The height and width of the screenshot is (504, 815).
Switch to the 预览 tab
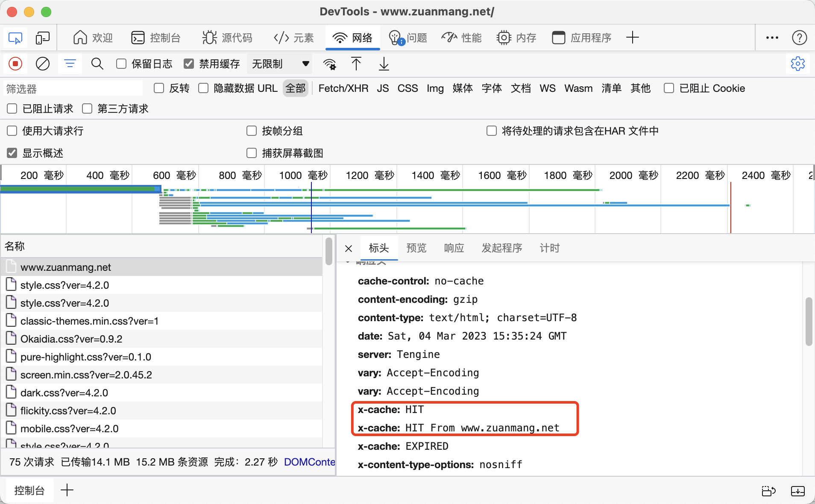pos(416,248)
